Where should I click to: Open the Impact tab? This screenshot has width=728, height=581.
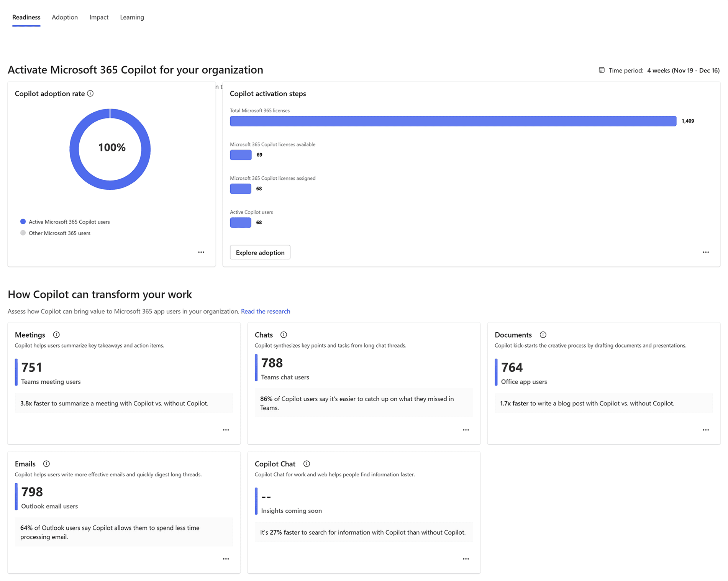click(99, 17)
